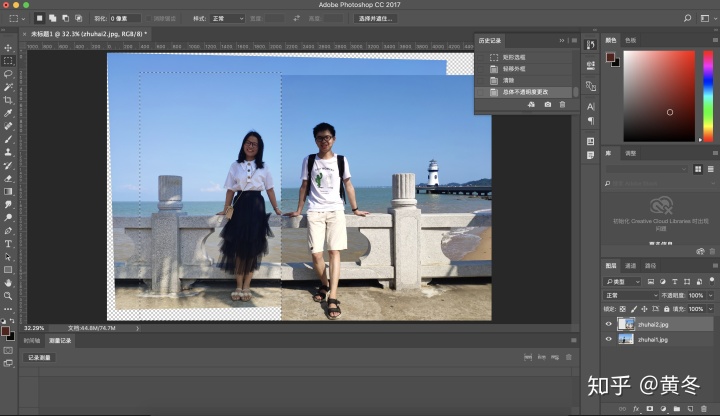Image resolution: width=720 pixels, height=416 pixels.
Task: Switch to the Channels tab
Action: 630,266
